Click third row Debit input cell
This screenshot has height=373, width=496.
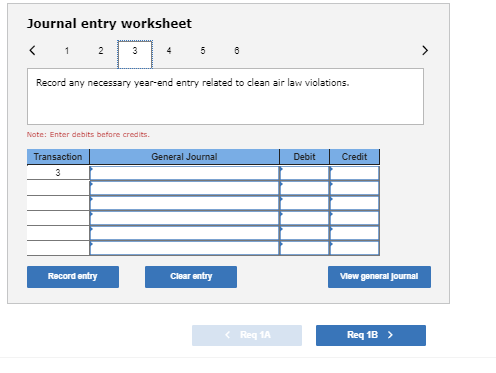(x=304, y=203)
